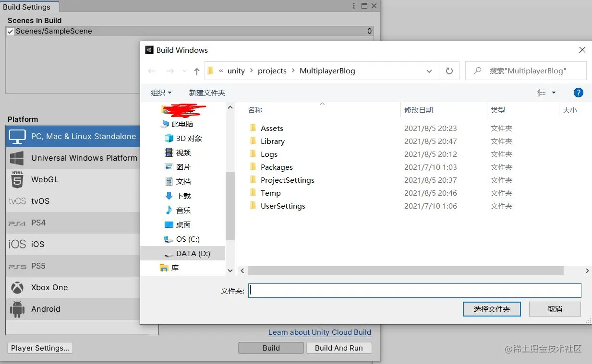The width and height of the screenshot is (592, 364).
Task: Click the unity breadcrumb segment
Action: click(236, 71)
